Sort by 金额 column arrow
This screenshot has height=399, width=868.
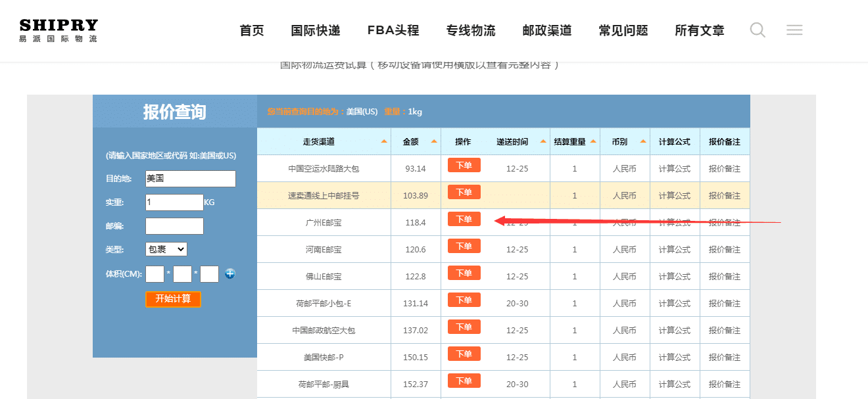(x=434, y=142)
